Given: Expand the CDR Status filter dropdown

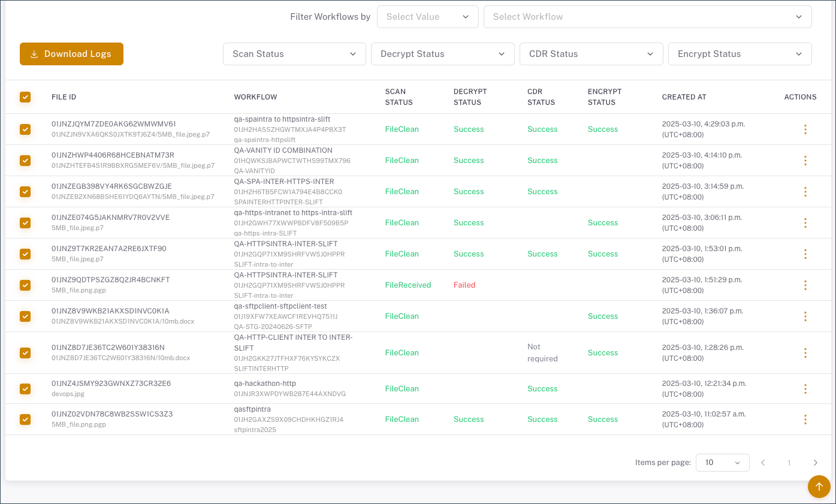Looking at the screenshot, I should (591, 54).
